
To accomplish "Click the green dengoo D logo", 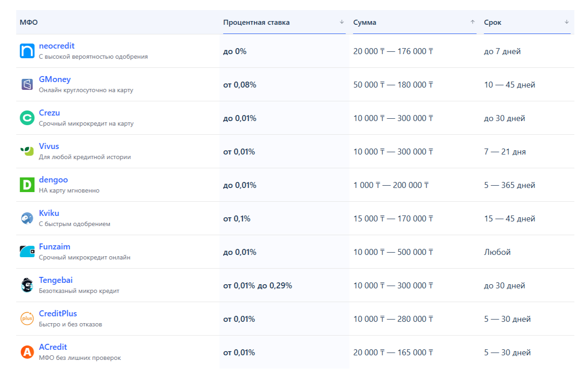I will 27,185.
